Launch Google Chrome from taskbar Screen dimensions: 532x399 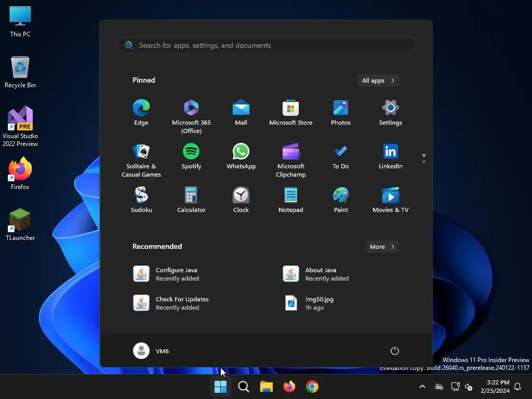click(312, 387)
